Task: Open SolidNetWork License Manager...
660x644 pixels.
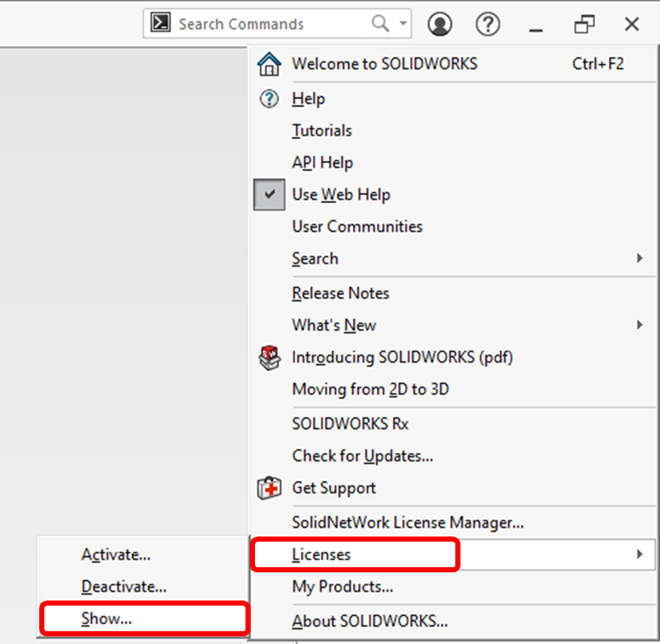Action: coord(408,522)
